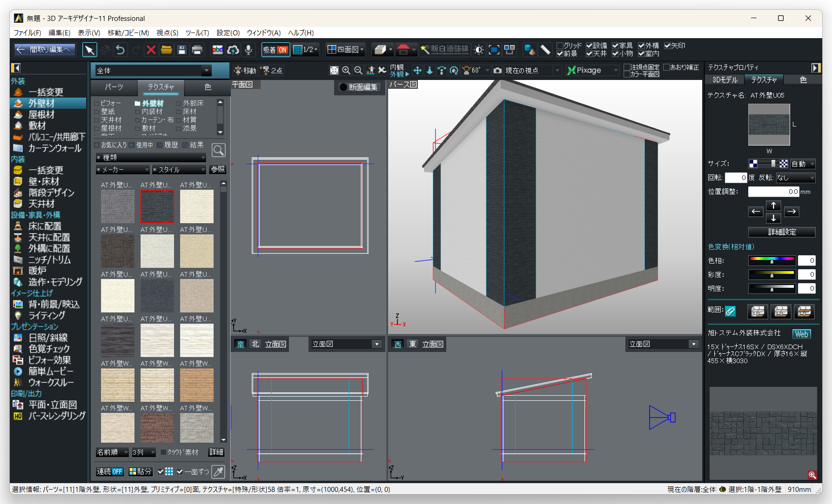Uncheck the 家具 visibility checkbox

(615, 46)
